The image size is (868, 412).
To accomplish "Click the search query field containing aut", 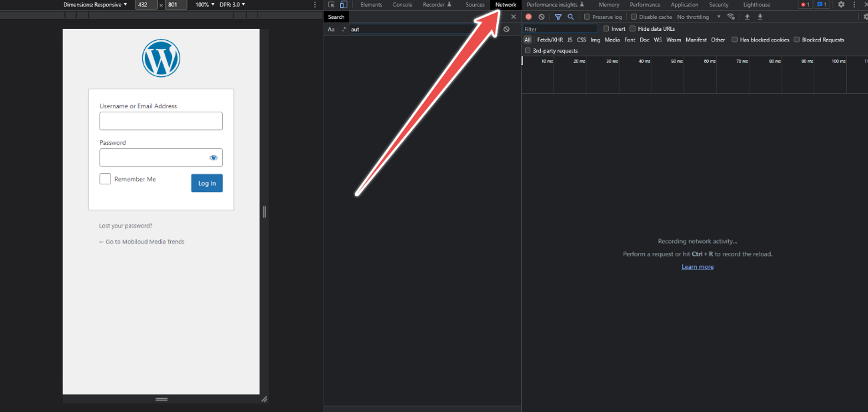I will [x=410, y=30].
